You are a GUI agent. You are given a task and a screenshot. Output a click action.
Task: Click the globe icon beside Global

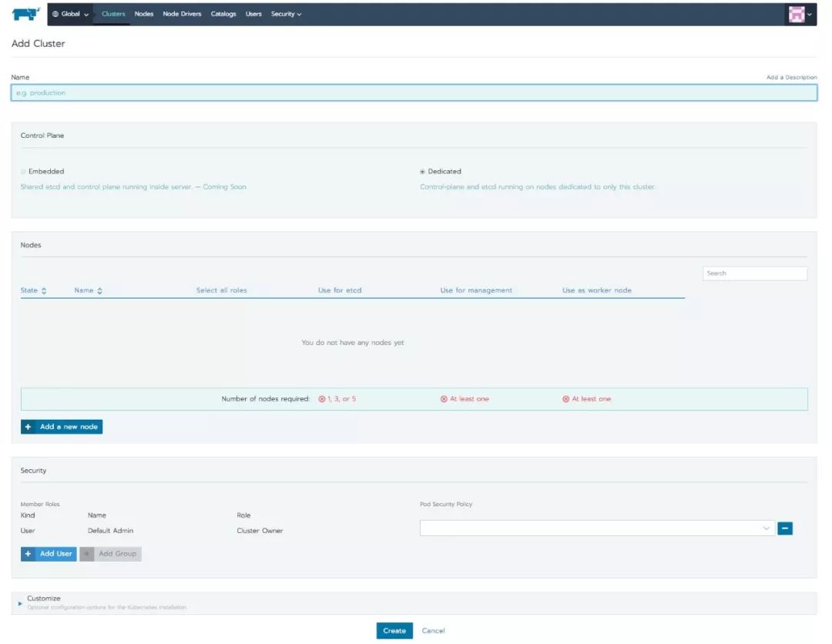(55, 14)
